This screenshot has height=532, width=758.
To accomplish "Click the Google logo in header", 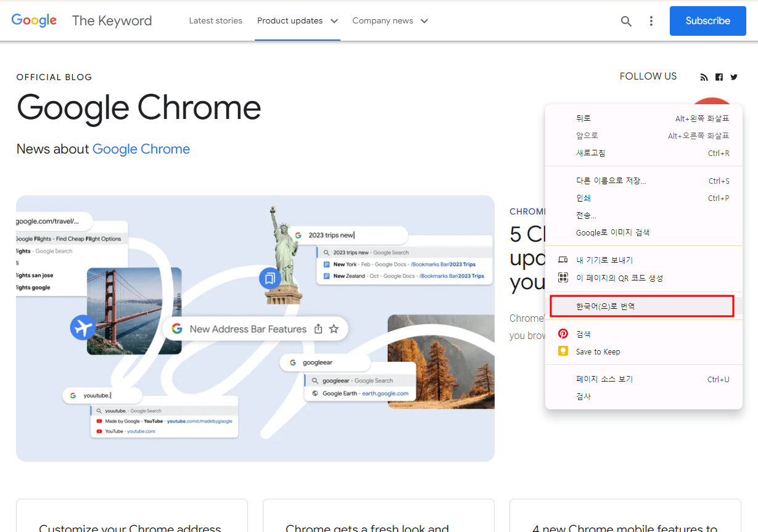I will tap(34, 20).
